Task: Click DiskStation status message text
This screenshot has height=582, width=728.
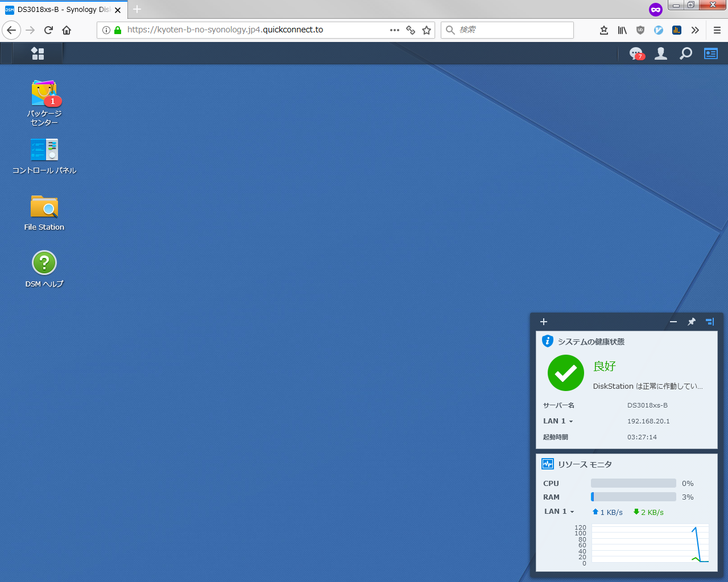Action: [x=648, y=386]
